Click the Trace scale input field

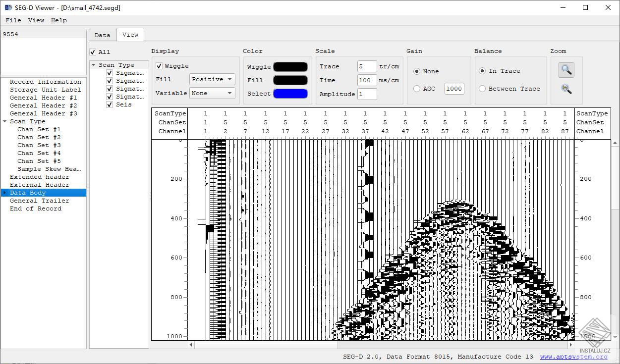point(367,66)
